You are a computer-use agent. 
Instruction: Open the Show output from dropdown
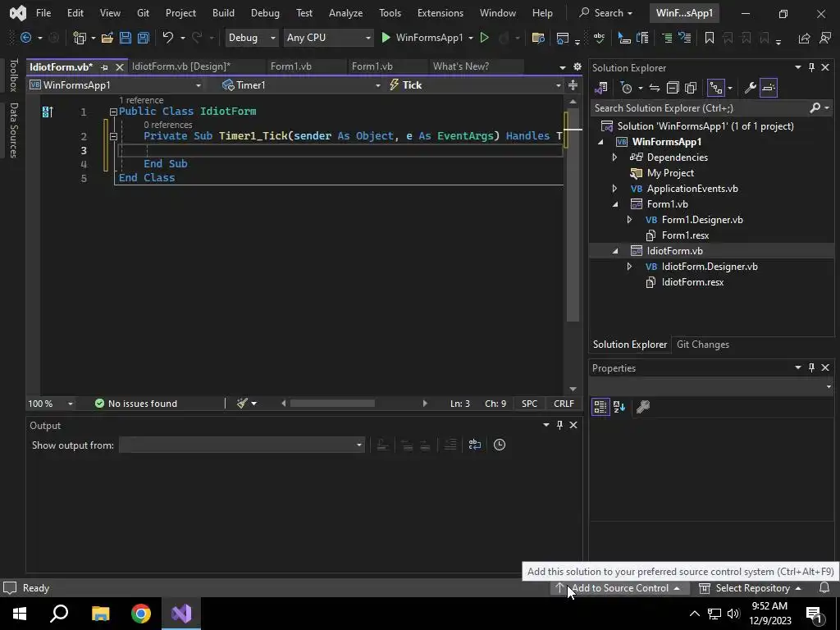tap(242, 445)
